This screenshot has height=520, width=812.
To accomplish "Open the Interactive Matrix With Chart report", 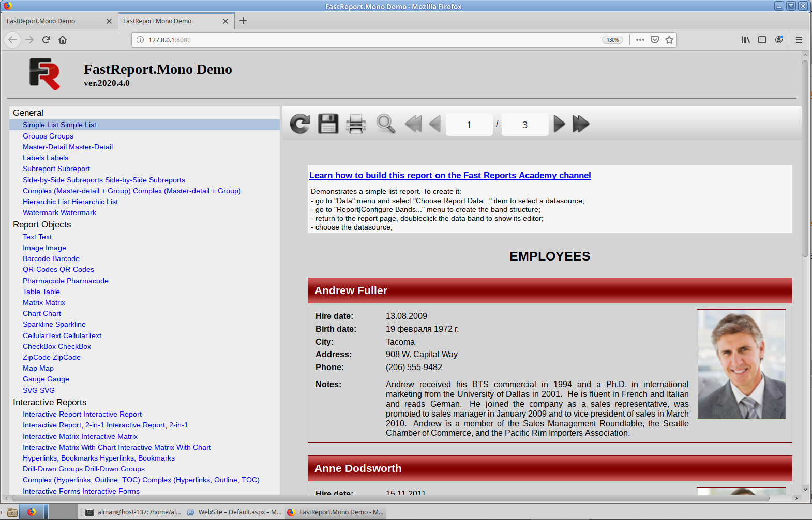I will (x=117, y=447).
